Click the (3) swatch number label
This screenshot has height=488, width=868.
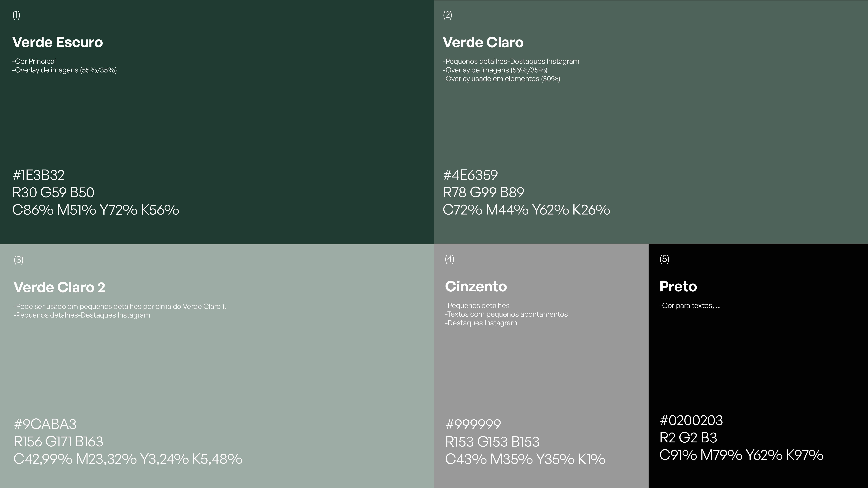coord(19,260)
